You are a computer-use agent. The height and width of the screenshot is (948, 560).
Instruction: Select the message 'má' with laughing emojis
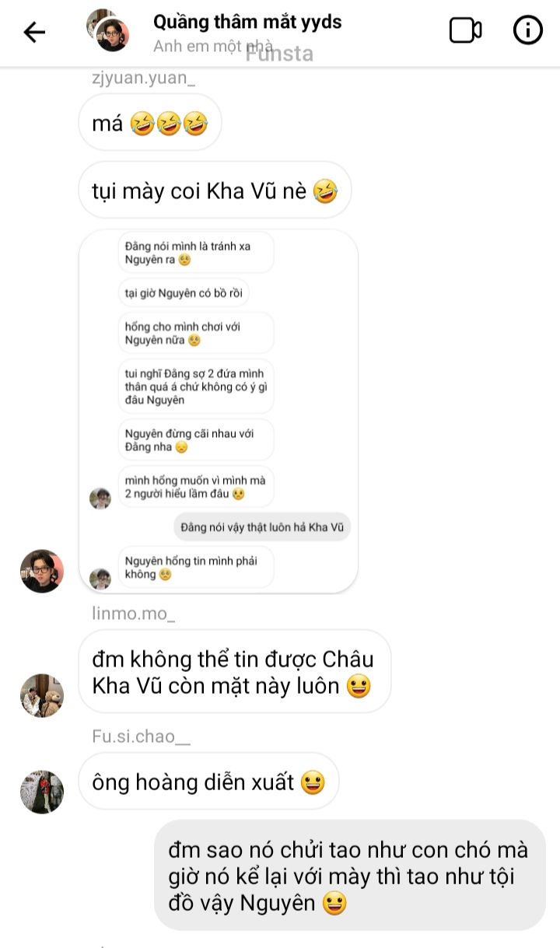point(150,123)
